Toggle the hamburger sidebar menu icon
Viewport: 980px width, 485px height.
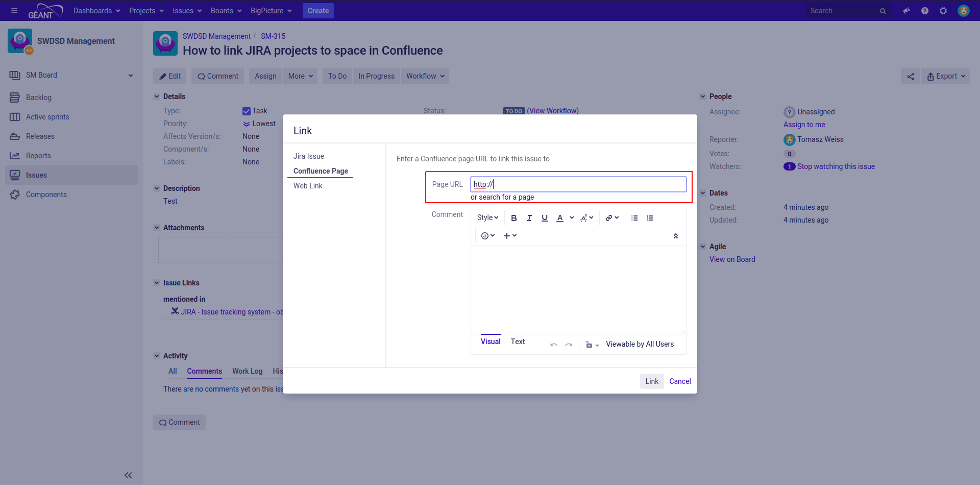[14, 11]
